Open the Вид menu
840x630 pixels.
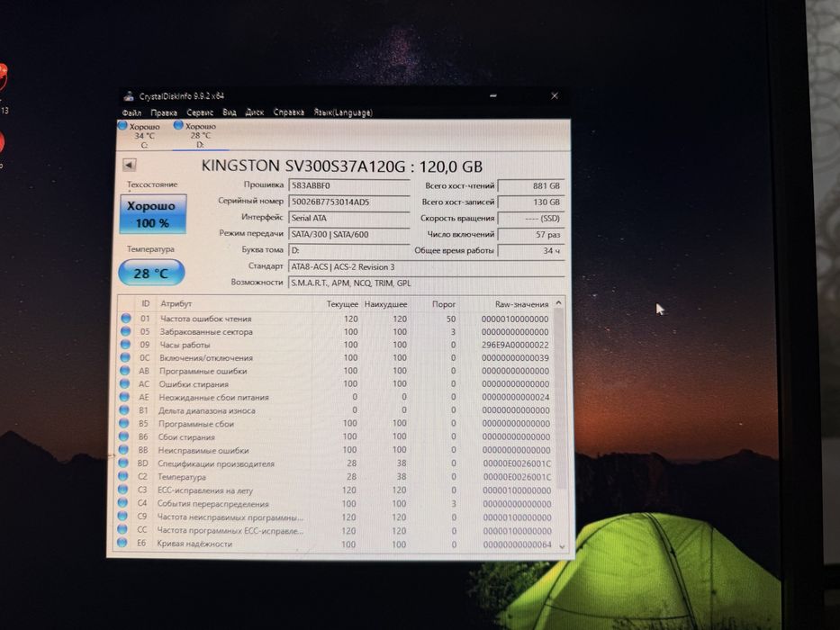click(230, 112)
